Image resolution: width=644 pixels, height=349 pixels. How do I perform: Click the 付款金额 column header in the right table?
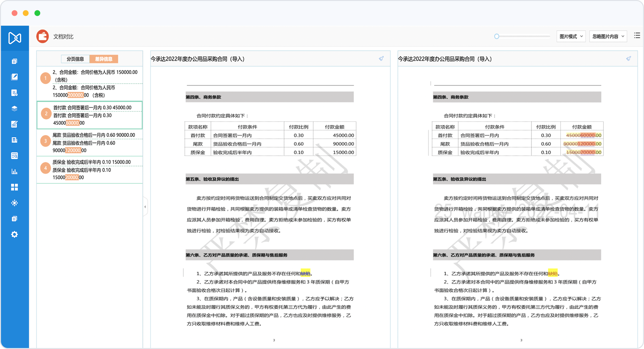[582, 127]
